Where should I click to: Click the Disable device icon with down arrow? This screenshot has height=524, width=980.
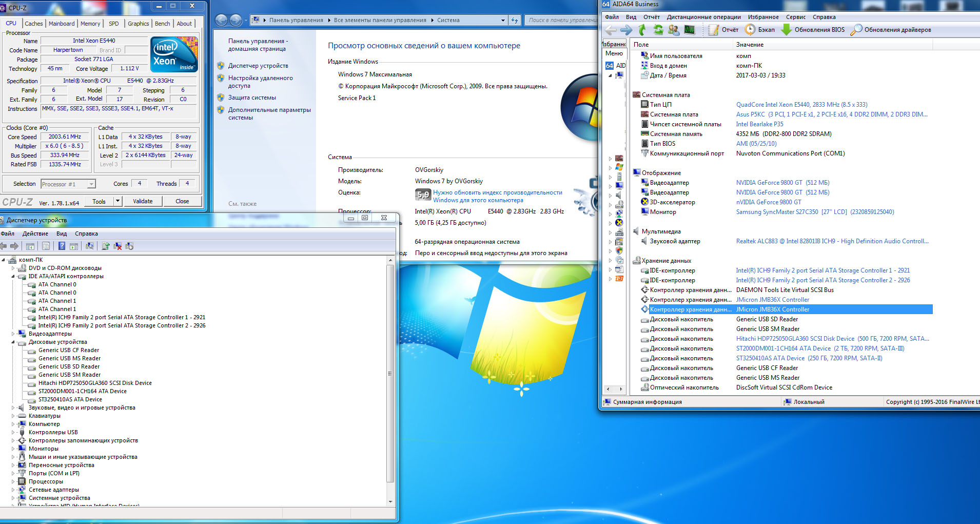[x=129, y=246]
